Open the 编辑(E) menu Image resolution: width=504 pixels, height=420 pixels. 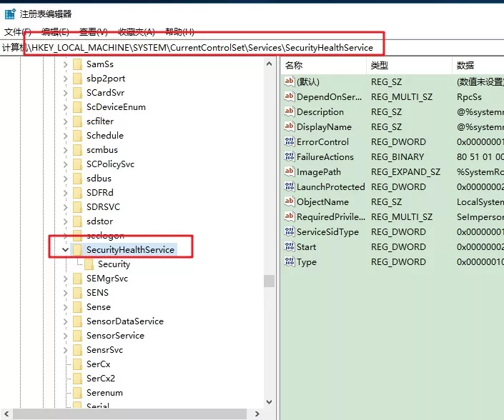click(x=55, y=32)
